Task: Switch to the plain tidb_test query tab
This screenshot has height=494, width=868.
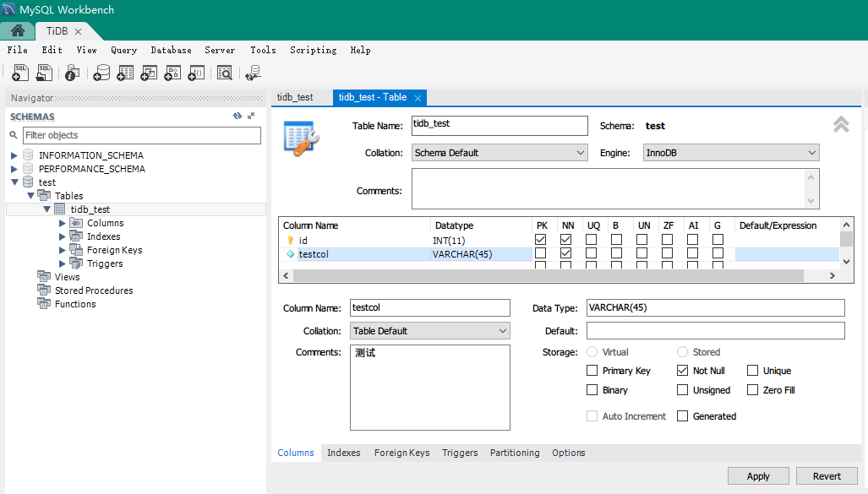Action: click(x=295, y=97)
